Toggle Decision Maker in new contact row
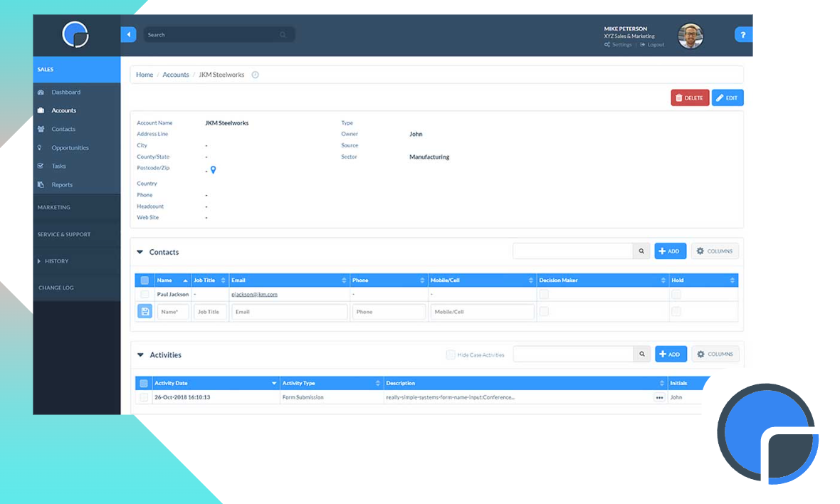 pyautogui.click(x=544, y=311)
